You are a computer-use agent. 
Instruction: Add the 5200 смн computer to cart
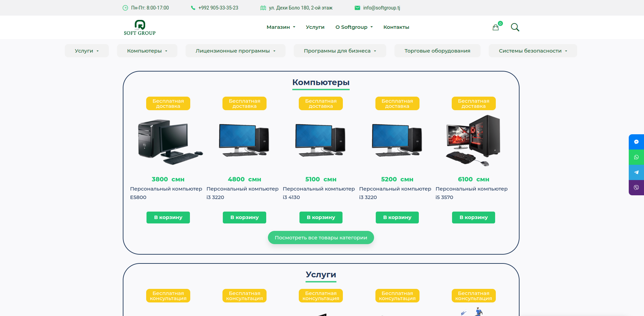(397, 217)
